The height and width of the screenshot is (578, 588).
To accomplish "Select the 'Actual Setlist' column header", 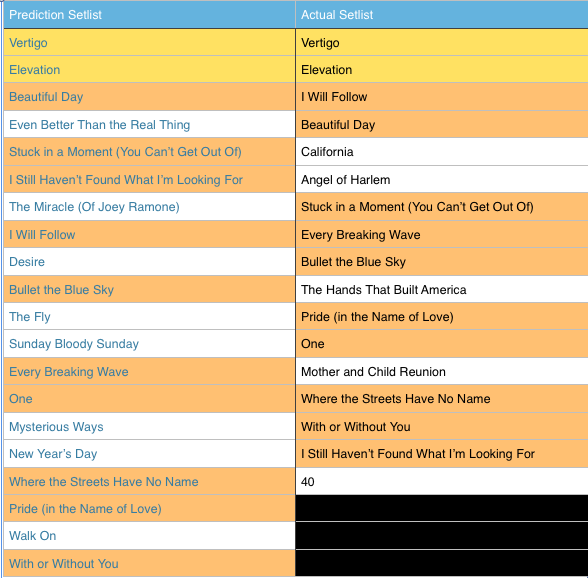I will click(442, 15).
